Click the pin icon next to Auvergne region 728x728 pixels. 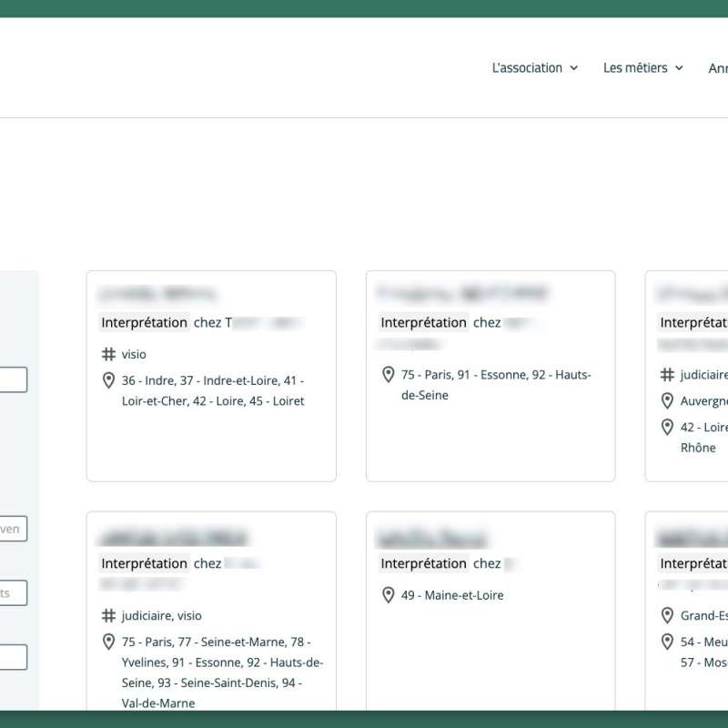coord(668,400)
